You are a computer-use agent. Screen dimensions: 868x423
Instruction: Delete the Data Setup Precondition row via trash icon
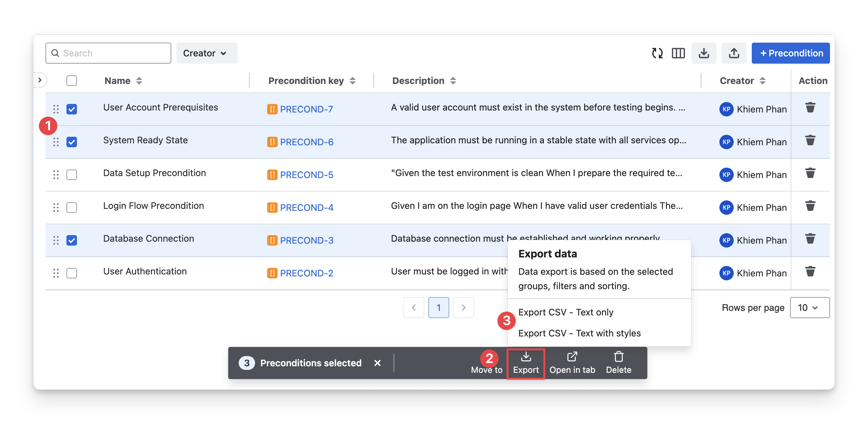[x=810, y=173]
